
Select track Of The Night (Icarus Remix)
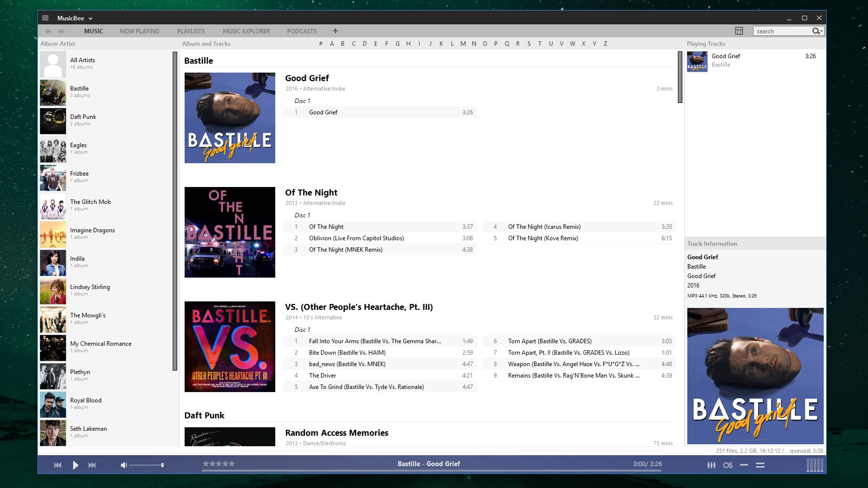(x=579, y=227)
